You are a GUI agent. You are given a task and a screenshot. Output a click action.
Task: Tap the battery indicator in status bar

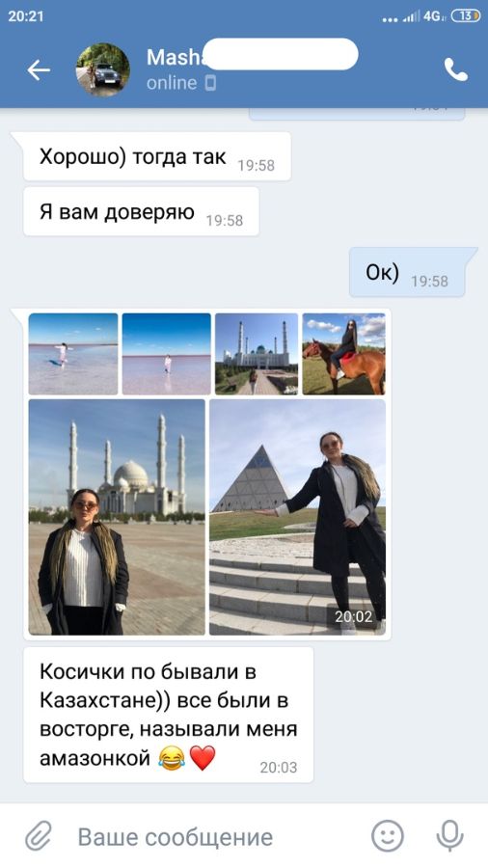[466, 16]
